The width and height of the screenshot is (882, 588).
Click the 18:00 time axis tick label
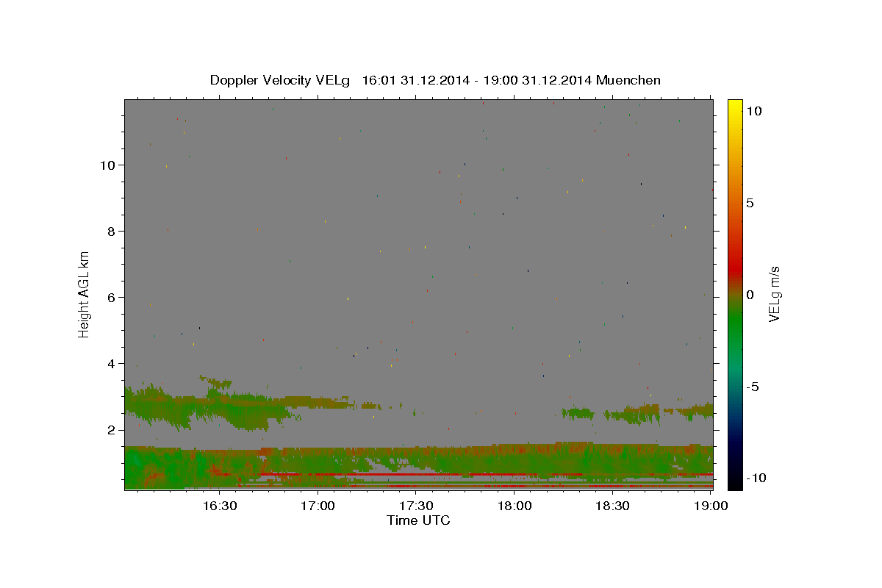pyautogui.click(x=515, y=506)
